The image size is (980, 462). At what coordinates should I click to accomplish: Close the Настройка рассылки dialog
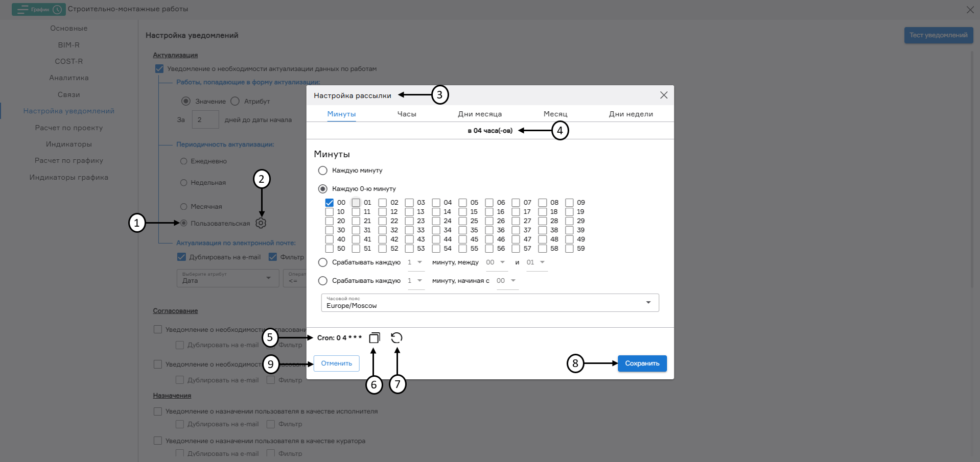[x=663, y=95]
